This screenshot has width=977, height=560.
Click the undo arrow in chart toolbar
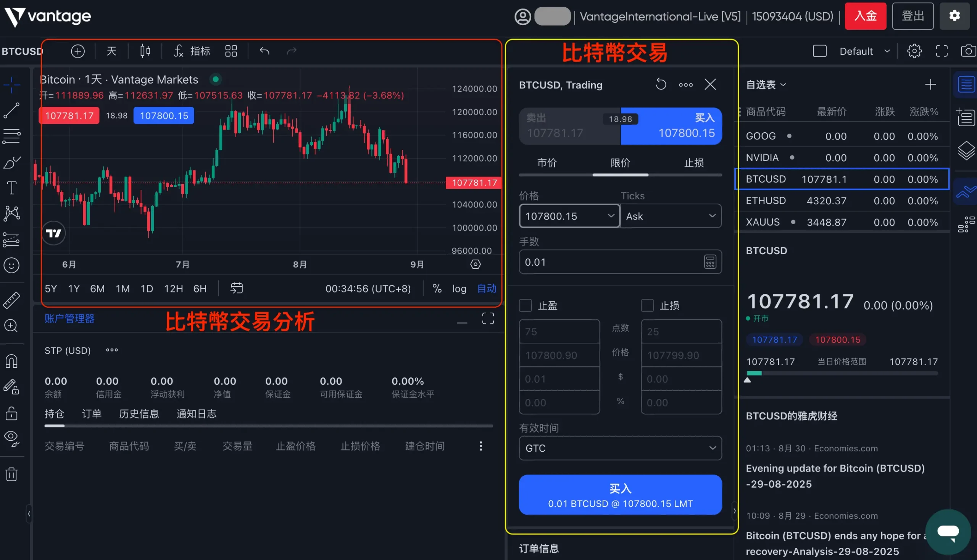tap(264, 51)
